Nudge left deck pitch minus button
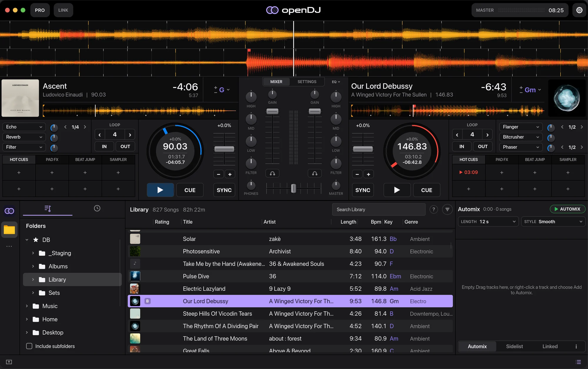This screenshot has height=369, width=588. click(x=218, y=174)
